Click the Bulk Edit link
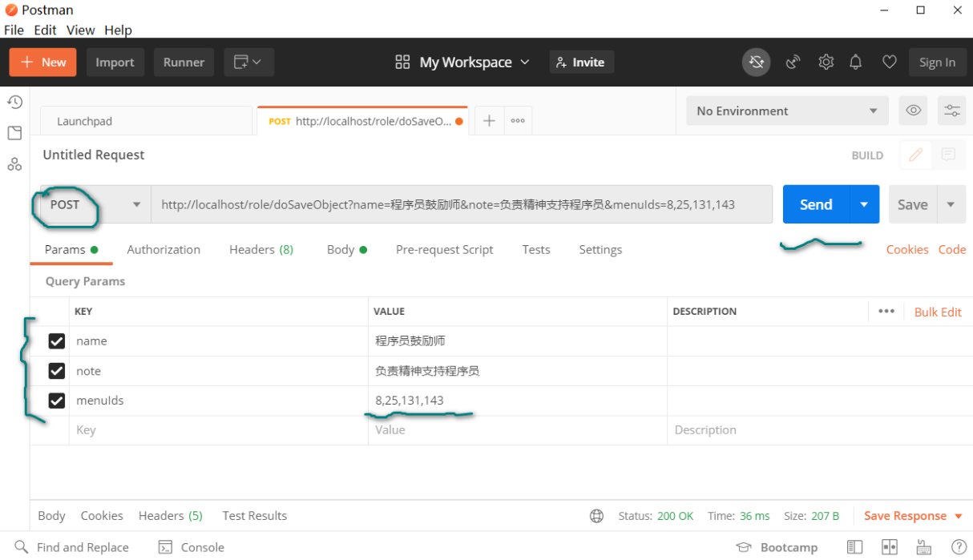 [x=938, y=312]
